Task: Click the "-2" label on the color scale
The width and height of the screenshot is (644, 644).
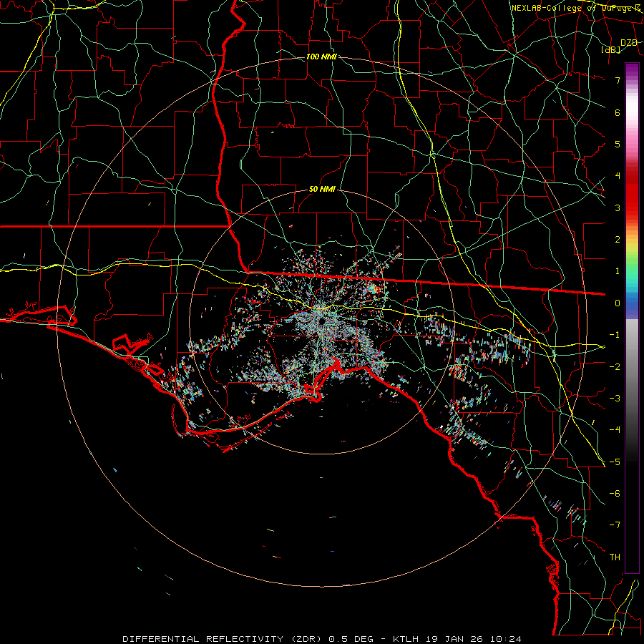Action: pyautogui.click(x=615, y=366)
